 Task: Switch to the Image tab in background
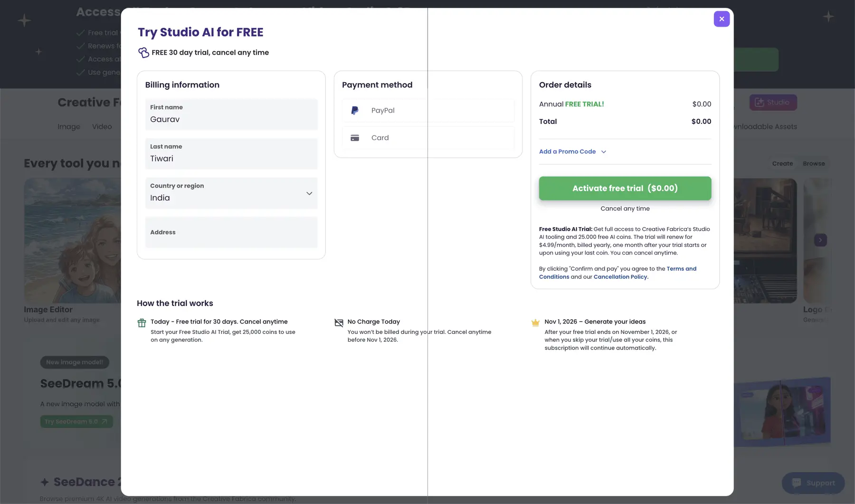[69, 126]
